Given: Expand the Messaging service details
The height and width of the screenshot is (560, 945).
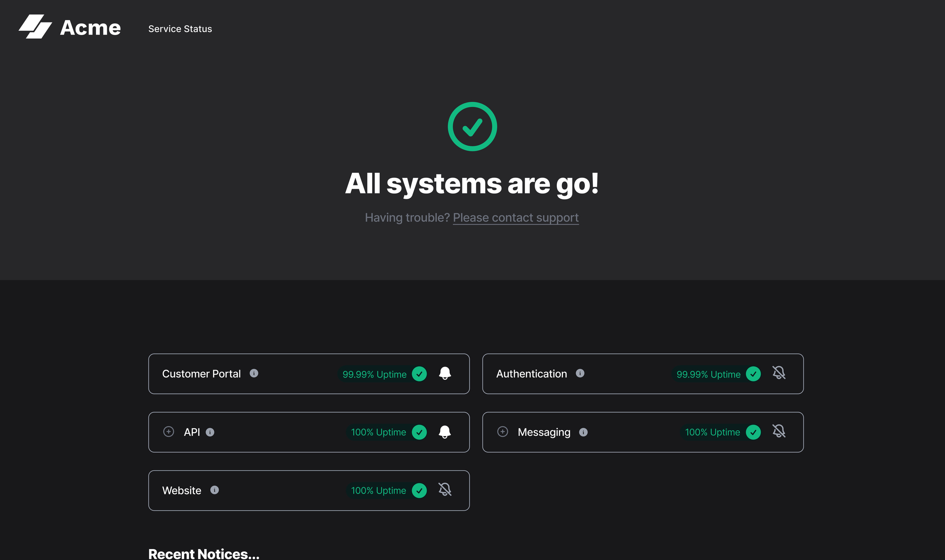Looking at the screenshot, I should (x=502, y=431).
